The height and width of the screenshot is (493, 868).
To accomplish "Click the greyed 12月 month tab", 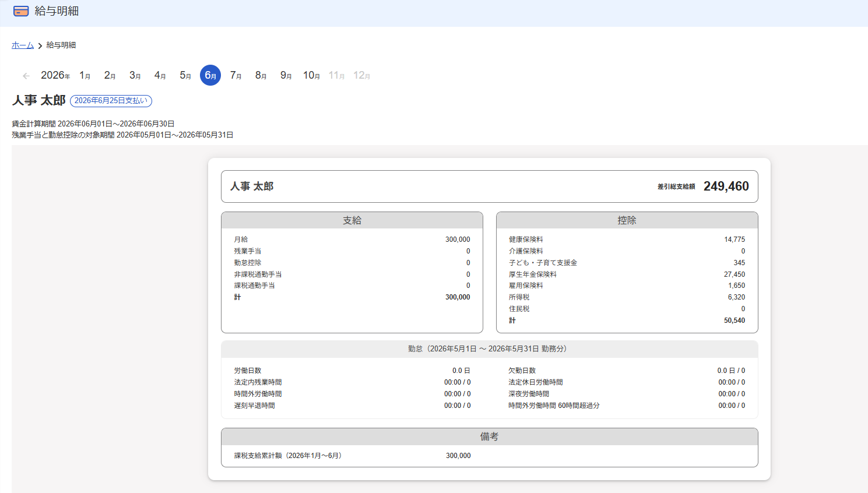I will click(x=361, y=75).
